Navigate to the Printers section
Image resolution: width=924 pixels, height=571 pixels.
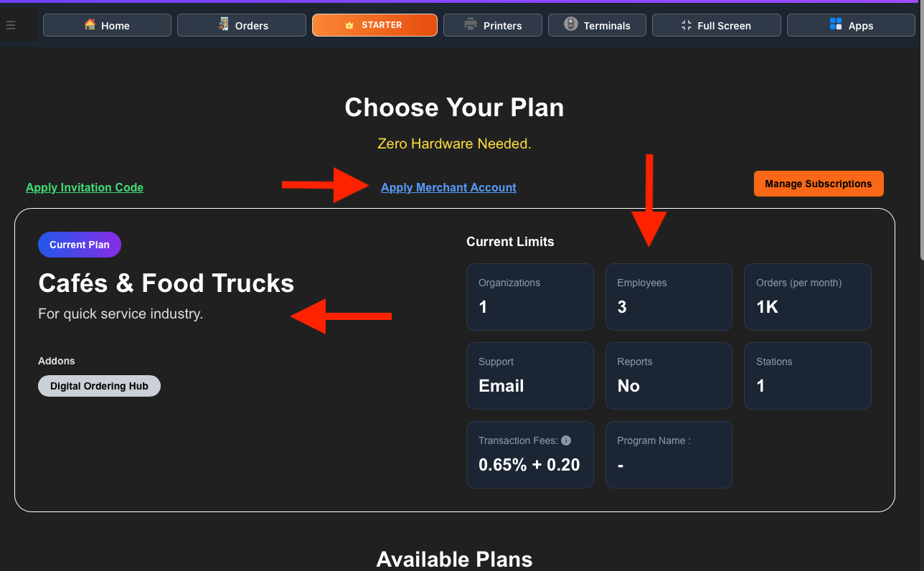coord(492,24)
